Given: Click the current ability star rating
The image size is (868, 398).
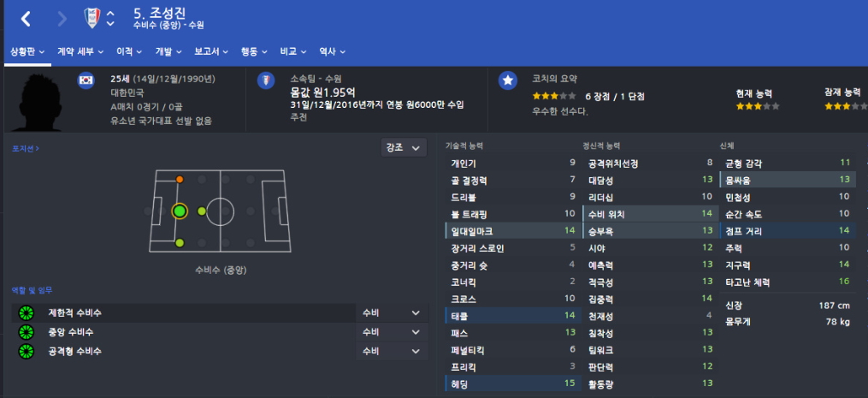Looking at the screenshot, I should point(758,106).
